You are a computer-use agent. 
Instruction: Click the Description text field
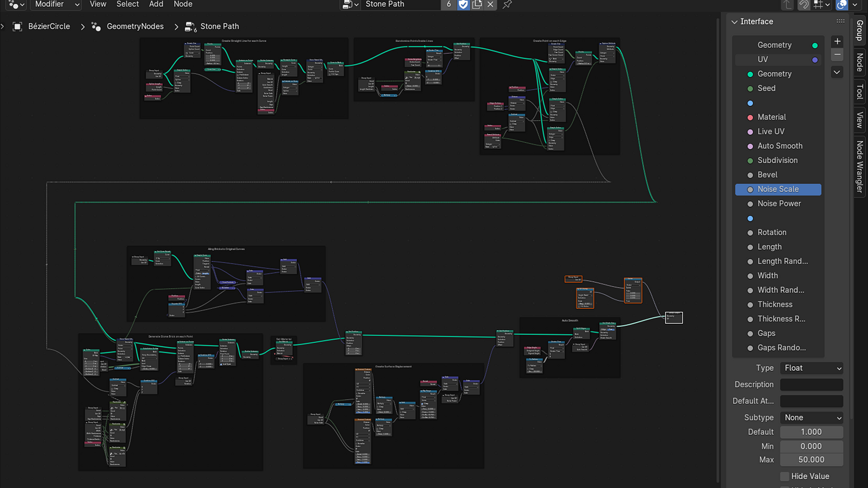click(811, 385)
